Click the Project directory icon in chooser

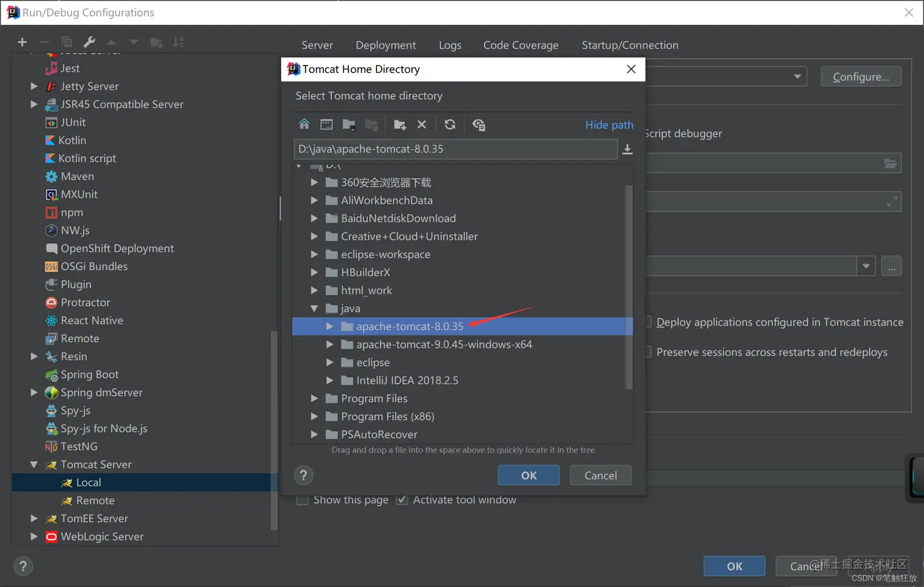(x=349, y=125)
